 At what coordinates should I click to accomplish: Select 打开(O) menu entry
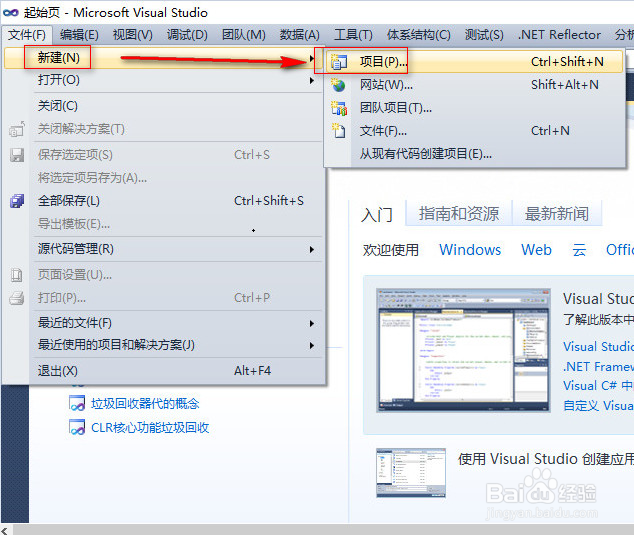click(x=162, y=80)
